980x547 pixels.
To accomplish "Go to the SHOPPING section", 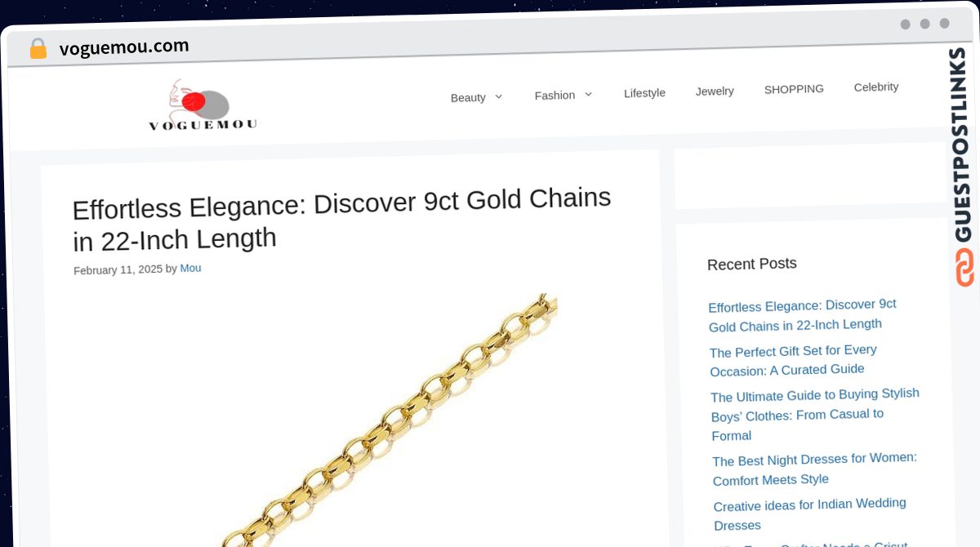I will pos(794,89).
